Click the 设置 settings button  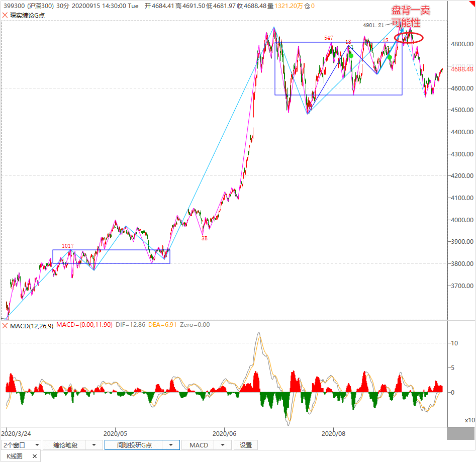click(246, 445)
